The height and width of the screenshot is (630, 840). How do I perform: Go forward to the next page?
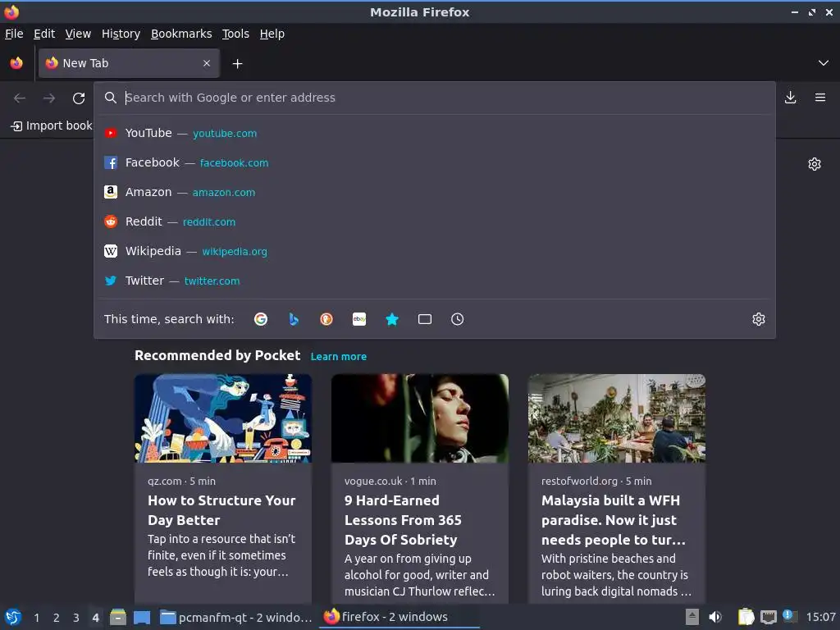pyautogui.click(x=49, y=98)
